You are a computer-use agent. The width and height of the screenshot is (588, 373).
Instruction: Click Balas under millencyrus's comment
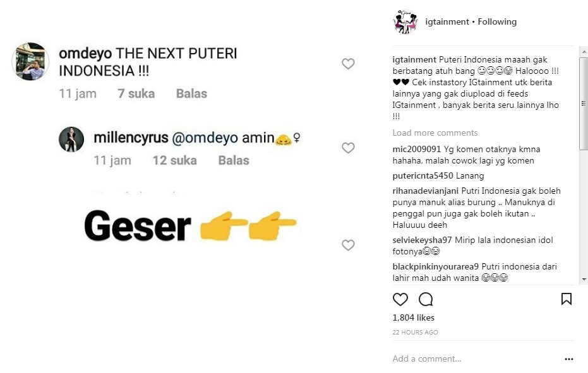[233, 160]
